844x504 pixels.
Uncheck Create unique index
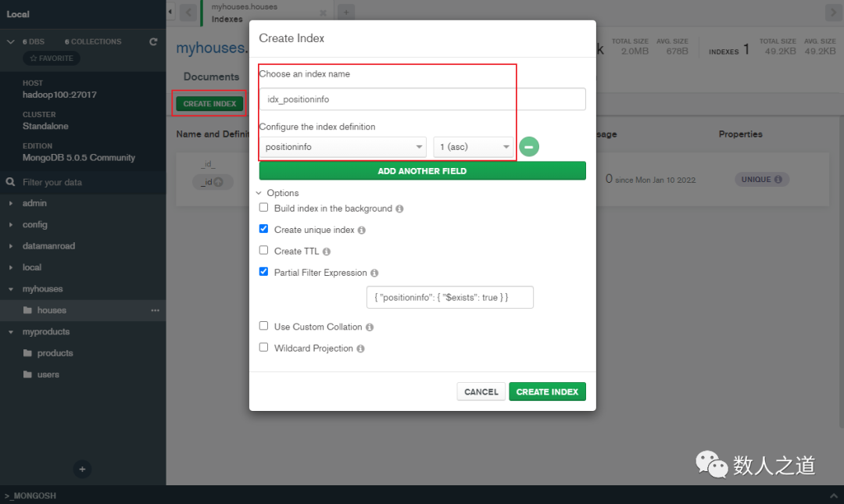[x=263, y=229]
